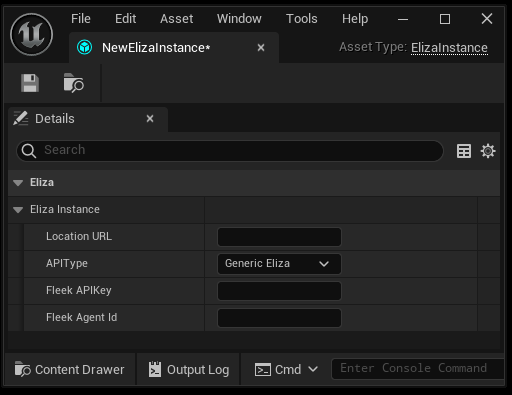This screenshot has height=395, width=512.
Task: Select the APIType property label
Action: [67, 263]
